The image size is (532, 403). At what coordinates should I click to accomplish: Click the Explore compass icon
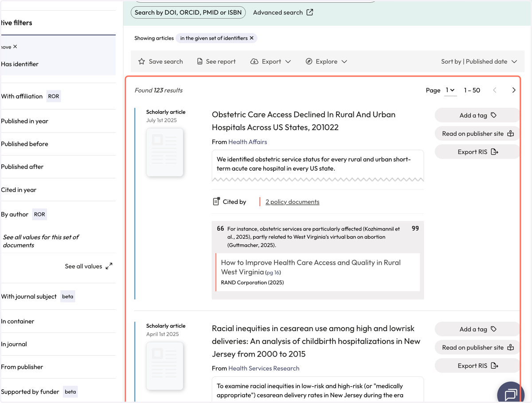click(x=309, y=62)
